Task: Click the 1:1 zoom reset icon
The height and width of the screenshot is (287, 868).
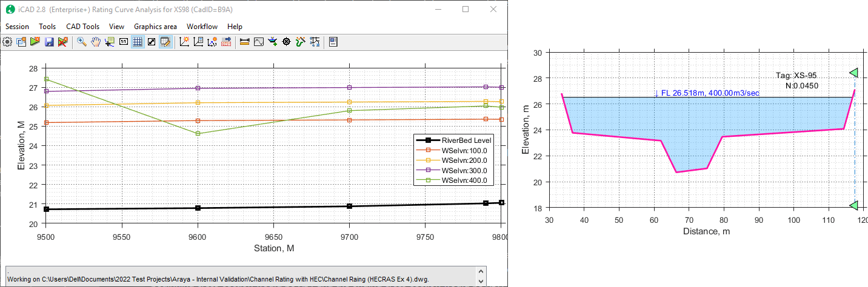Action: point(124,42)
